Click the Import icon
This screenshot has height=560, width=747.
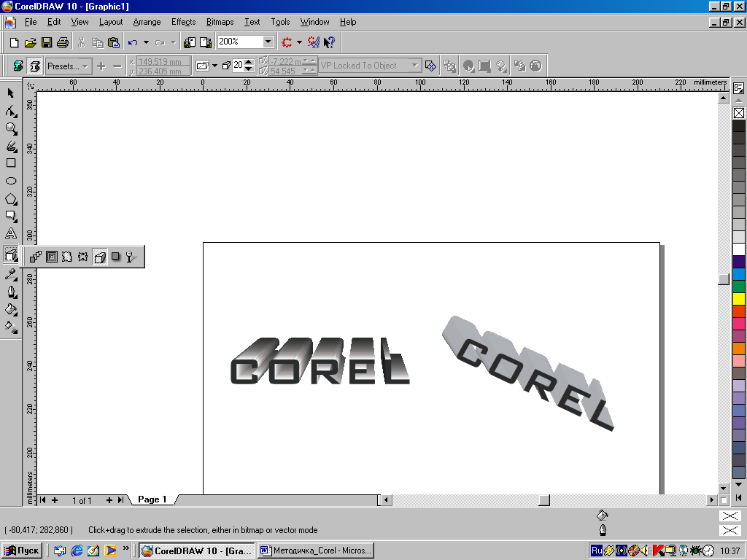190,42
